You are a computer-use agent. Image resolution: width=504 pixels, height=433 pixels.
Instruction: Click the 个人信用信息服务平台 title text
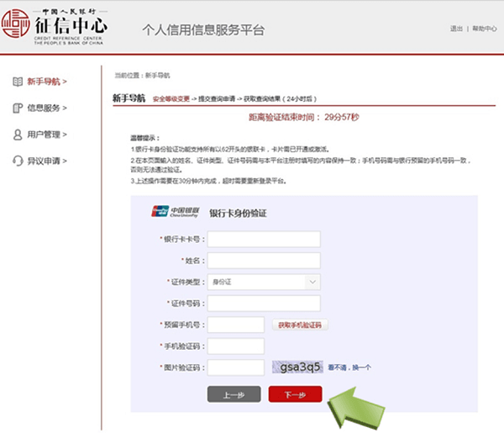[203, 30]
